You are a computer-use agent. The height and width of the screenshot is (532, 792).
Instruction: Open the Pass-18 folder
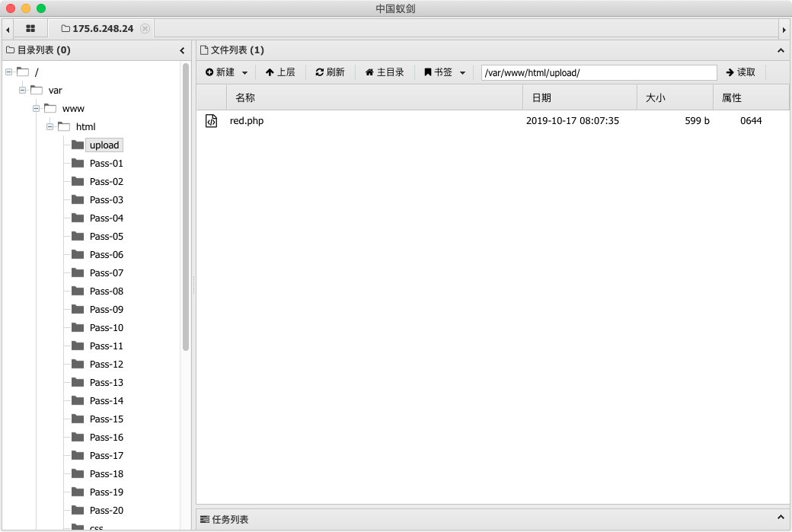click(97, 473)
